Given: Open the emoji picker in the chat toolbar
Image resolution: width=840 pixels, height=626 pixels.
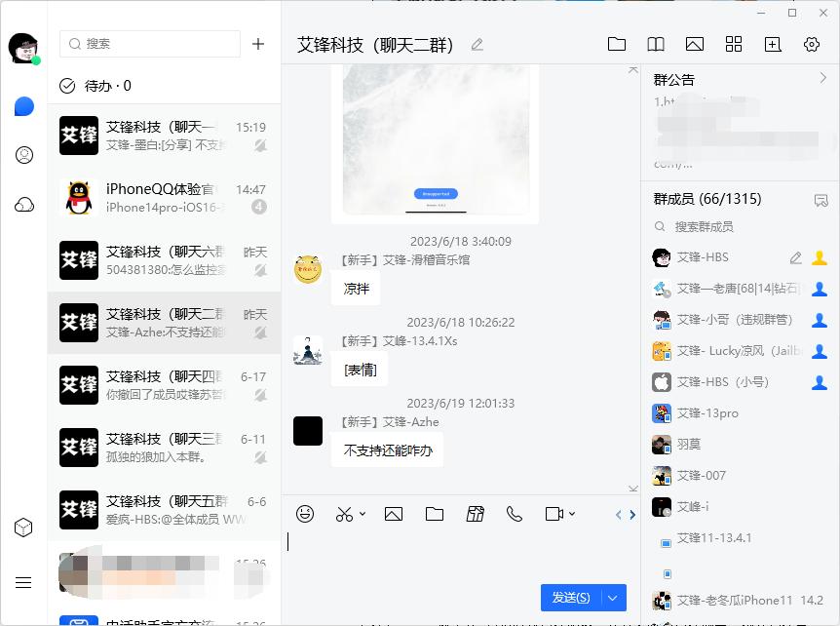Looking at the screenshot, I should pyautogui.click(x=305, y=514).
